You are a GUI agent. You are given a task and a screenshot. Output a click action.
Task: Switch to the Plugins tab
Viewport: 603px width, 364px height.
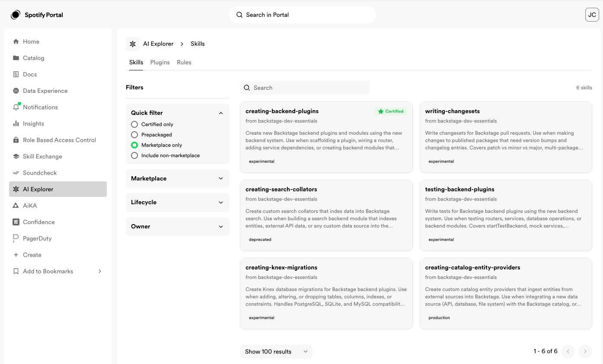pos(160,62)
